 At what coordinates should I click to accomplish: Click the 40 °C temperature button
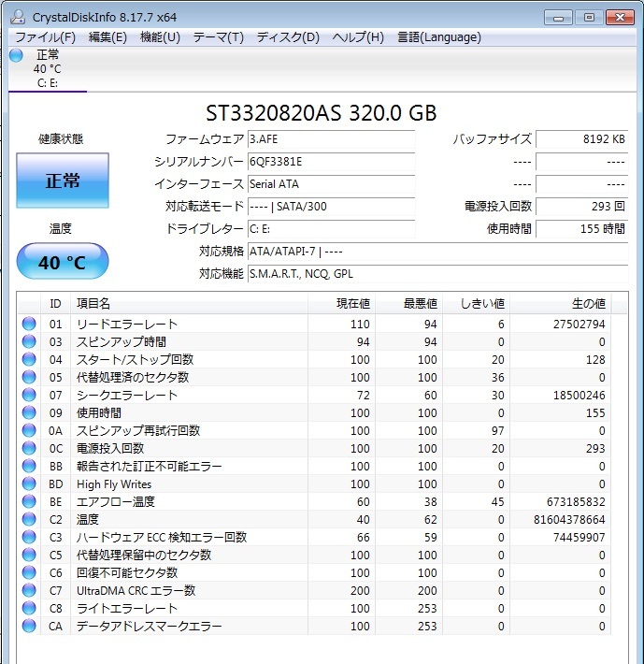[x=63, y=261]
